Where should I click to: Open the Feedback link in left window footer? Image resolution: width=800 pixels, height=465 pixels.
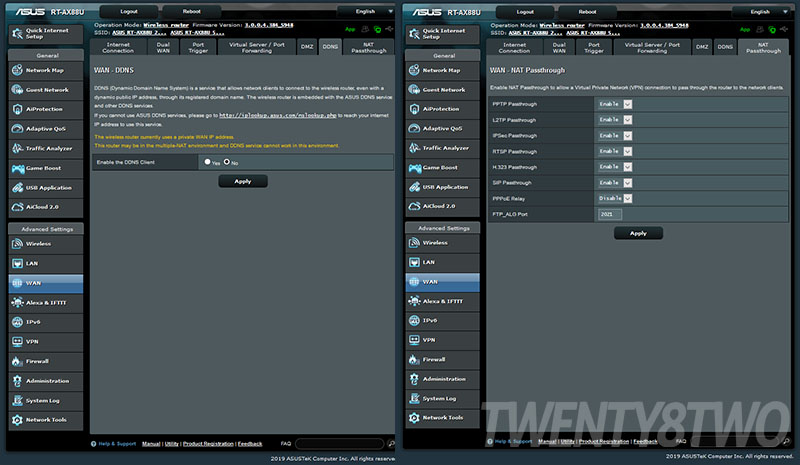pos(250,444)
